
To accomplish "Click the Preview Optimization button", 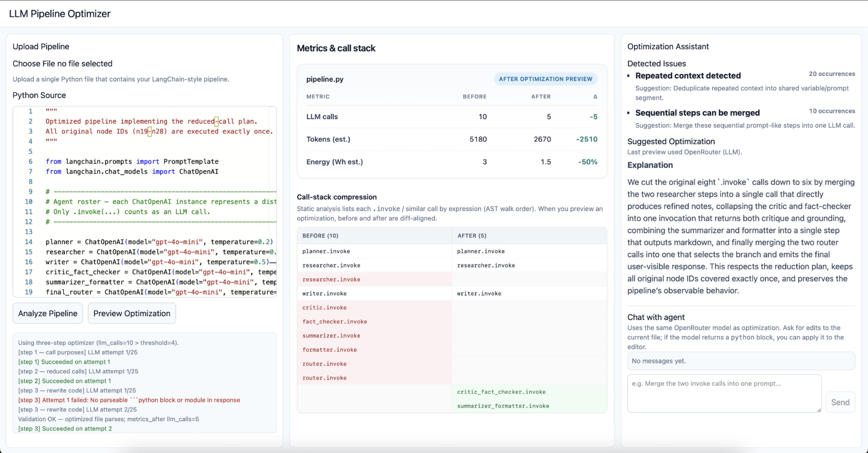I will pos(132,313).
